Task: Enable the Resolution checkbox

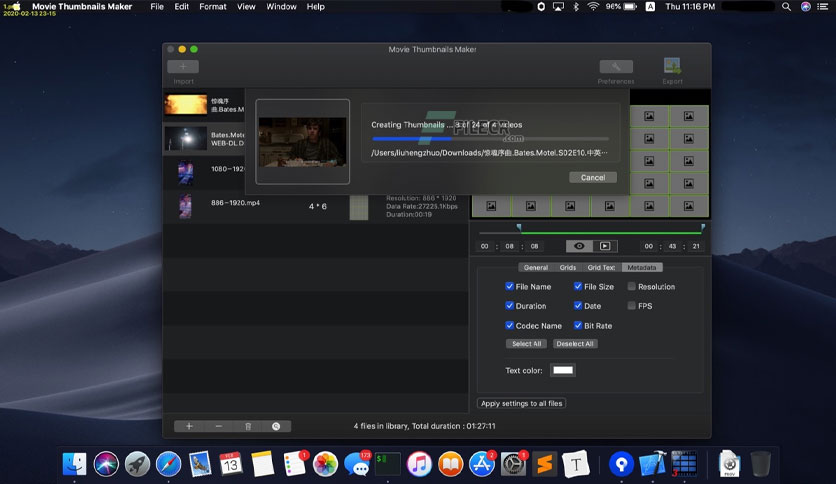Action: coord(631,286)
